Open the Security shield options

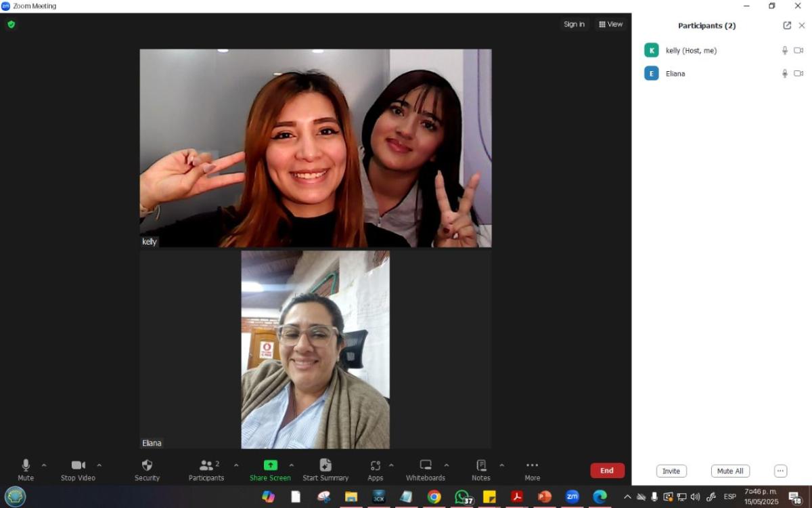pos(147,465)
